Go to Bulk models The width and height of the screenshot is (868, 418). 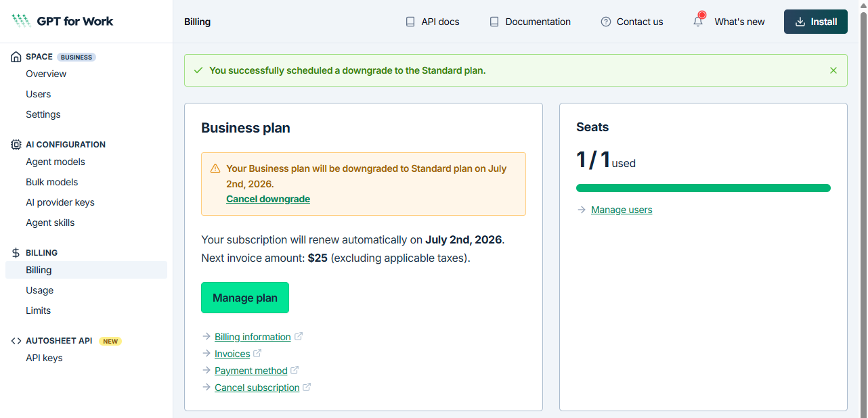pos(52,182)
